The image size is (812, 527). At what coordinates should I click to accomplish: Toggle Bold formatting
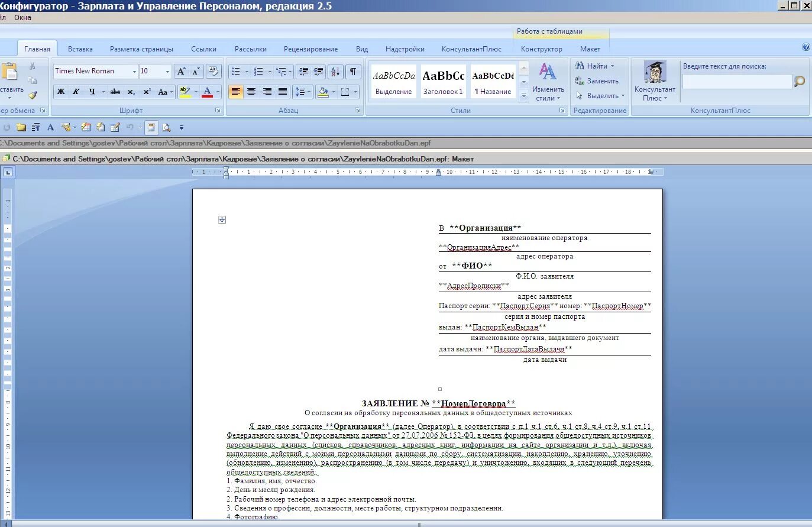pyautogui.click(x=61, y=92)
